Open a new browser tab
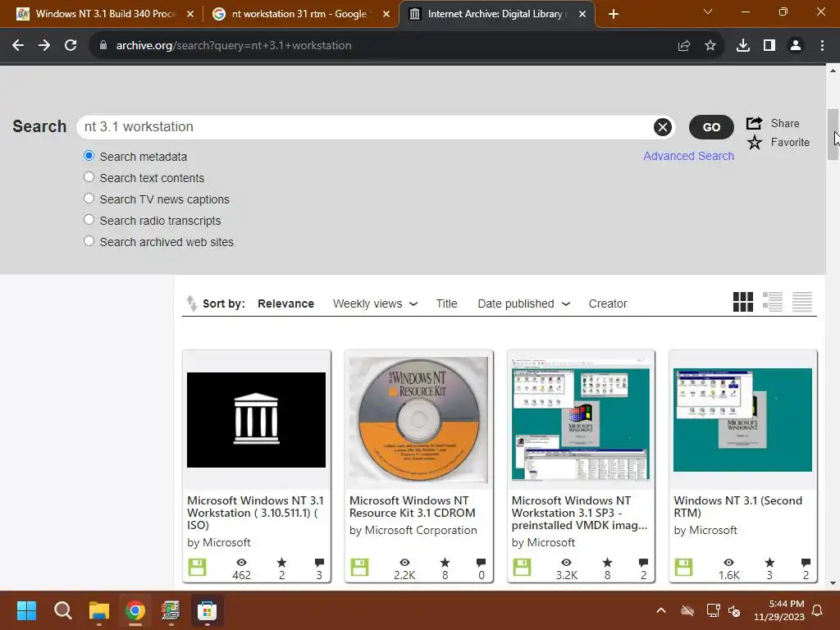 pos(614,14)
